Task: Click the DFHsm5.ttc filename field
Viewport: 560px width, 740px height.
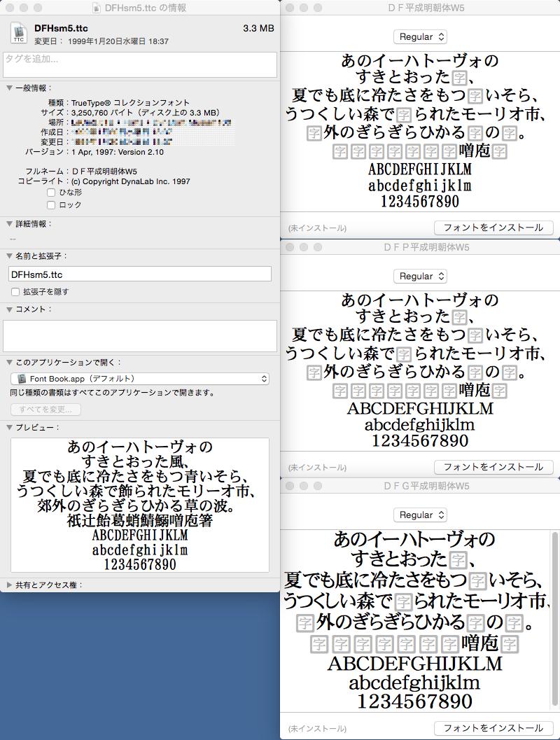Action: (140, 274)
